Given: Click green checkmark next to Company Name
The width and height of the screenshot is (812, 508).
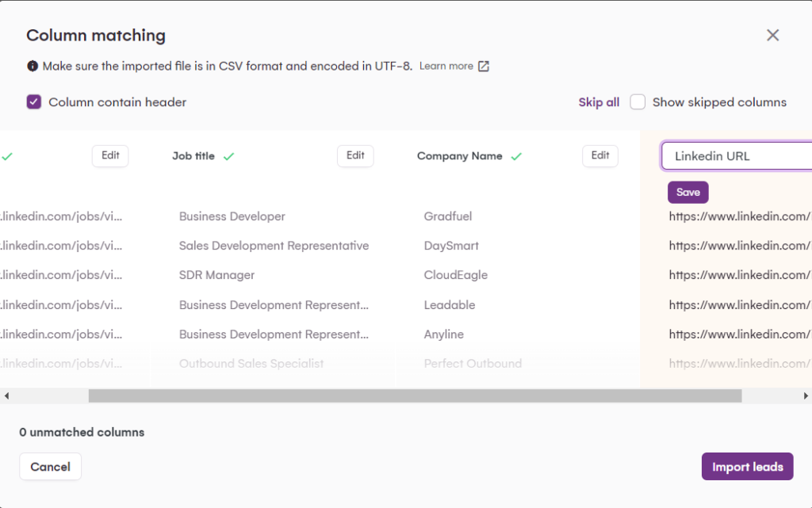Looking at the screenshot, I should point(516,157).
